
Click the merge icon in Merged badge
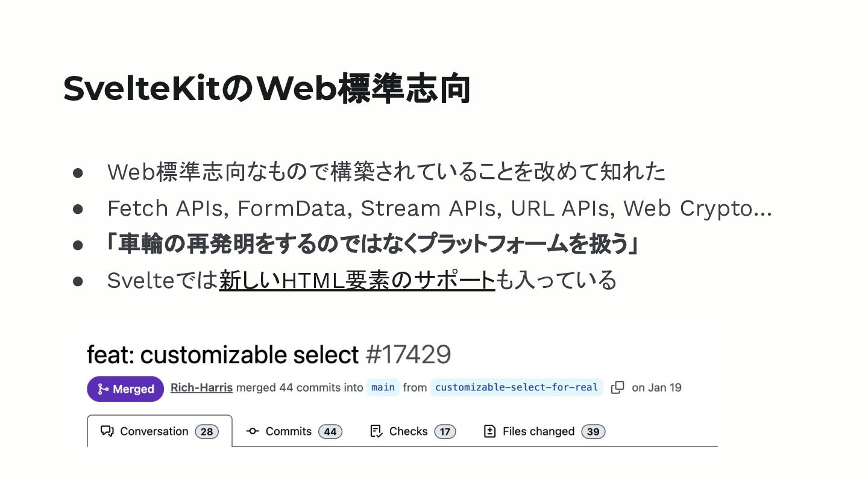(103, 389)
